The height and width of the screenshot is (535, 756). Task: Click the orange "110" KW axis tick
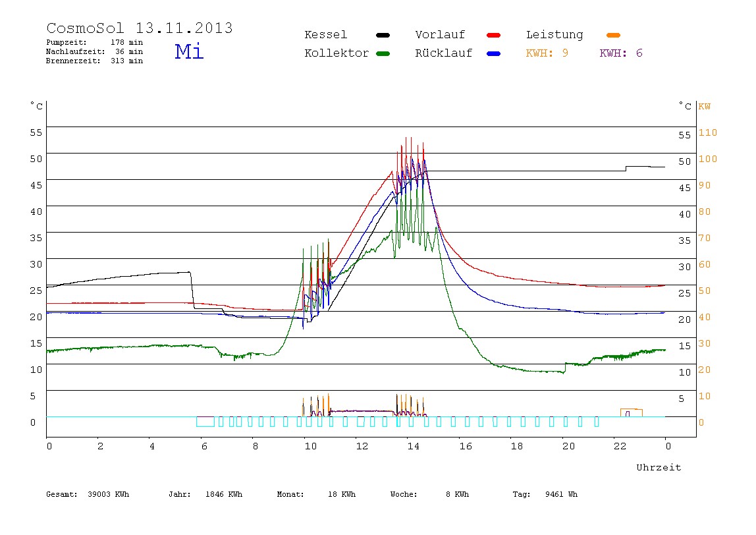coord(708,132)
